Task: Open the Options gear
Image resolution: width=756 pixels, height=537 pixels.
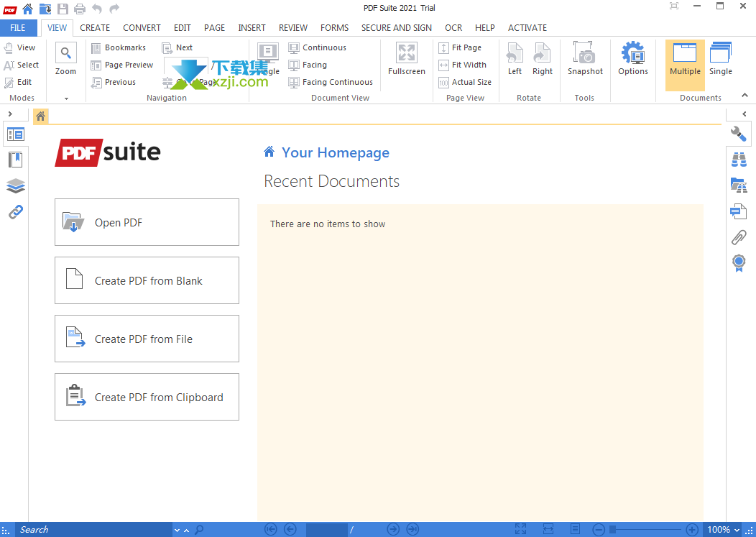Action: pos(633,59)
